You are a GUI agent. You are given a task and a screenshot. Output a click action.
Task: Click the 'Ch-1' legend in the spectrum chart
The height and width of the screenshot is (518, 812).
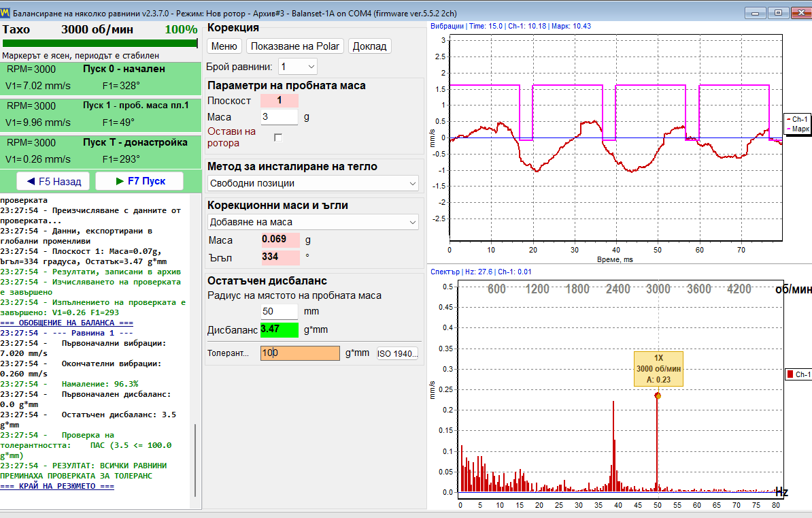798,374
